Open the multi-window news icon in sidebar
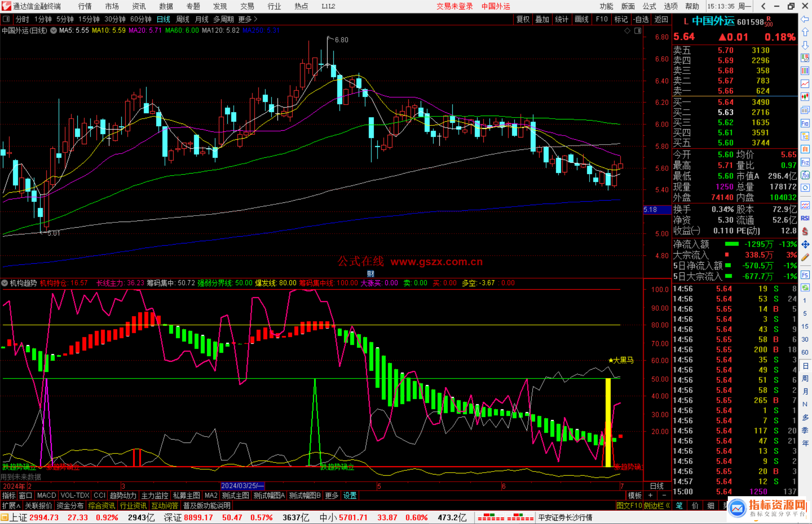Screen dimensions: 812x524 pyautogui.click(x=805, y=110)
